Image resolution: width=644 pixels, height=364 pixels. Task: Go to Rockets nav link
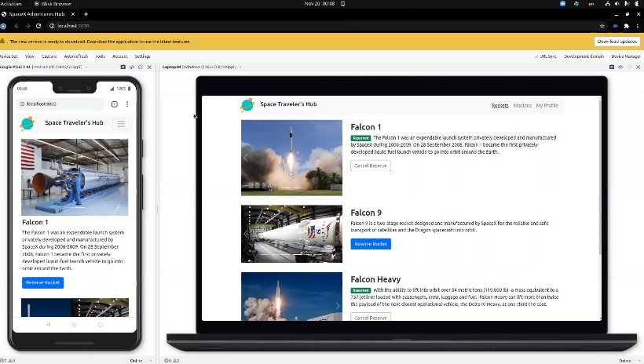[x=499, y=105]
